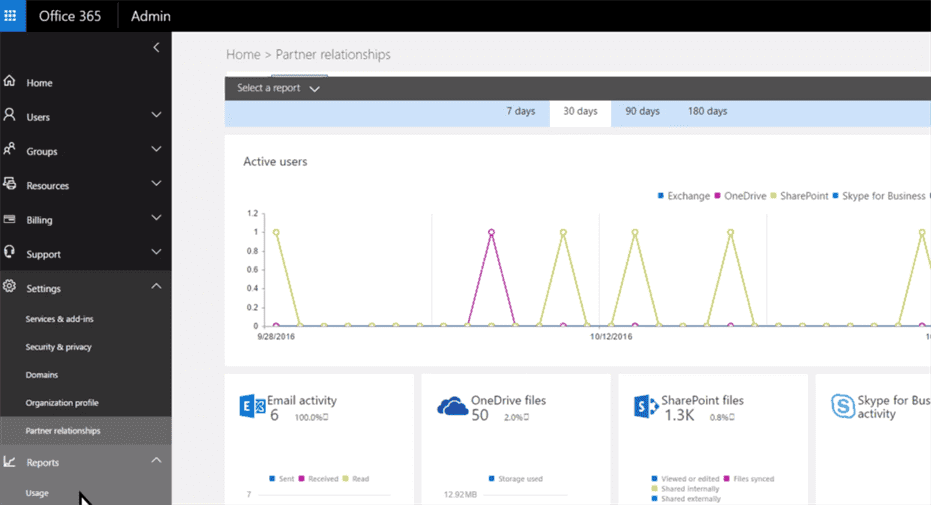The width and height of the screenshot is (931, 505).
Task: Switch to the 90 days tab
Action: [x=642, y=112]
